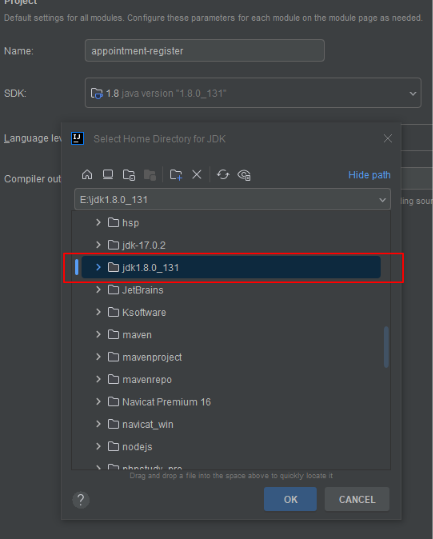Open help with question mark button
This screenshot has height=539, width=433.
pos(81,499)
